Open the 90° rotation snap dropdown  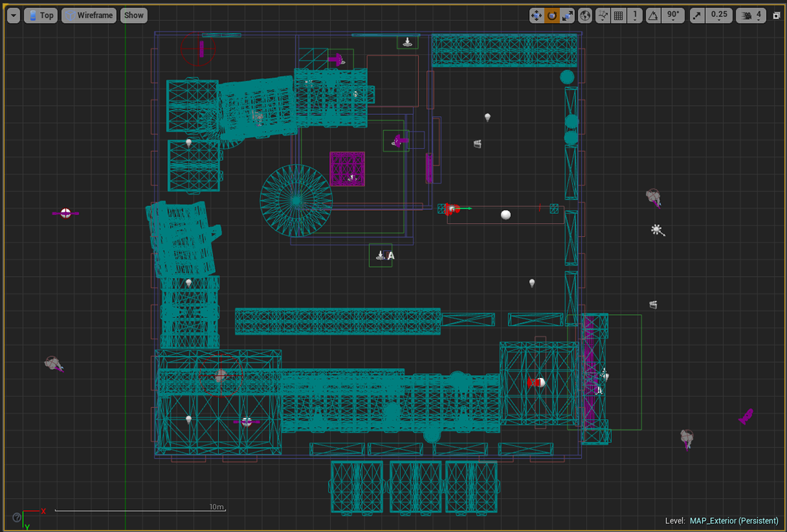673,15
